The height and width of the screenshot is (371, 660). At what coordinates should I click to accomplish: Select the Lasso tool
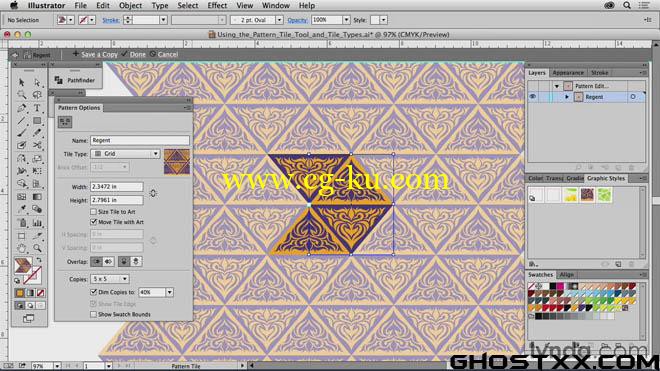37,95
